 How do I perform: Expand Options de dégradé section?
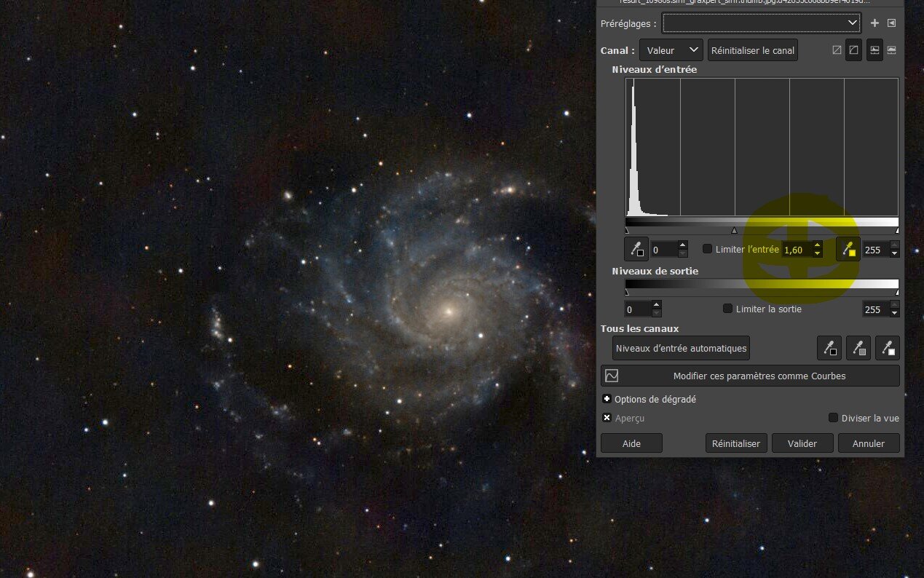point(607,399)
